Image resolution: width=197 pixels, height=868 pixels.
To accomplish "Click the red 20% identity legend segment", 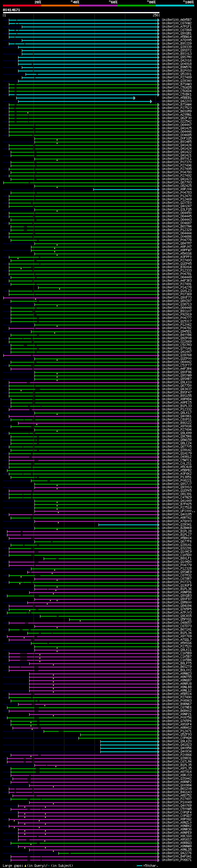I will click(22, 6).
